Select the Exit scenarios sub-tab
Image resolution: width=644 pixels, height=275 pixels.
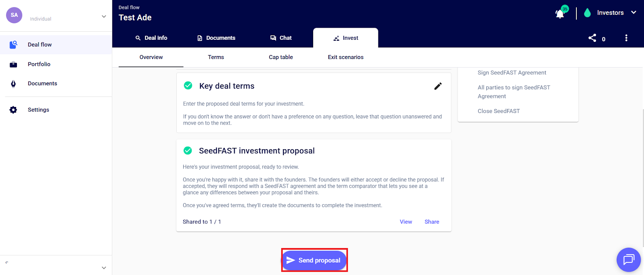(345, 57)
